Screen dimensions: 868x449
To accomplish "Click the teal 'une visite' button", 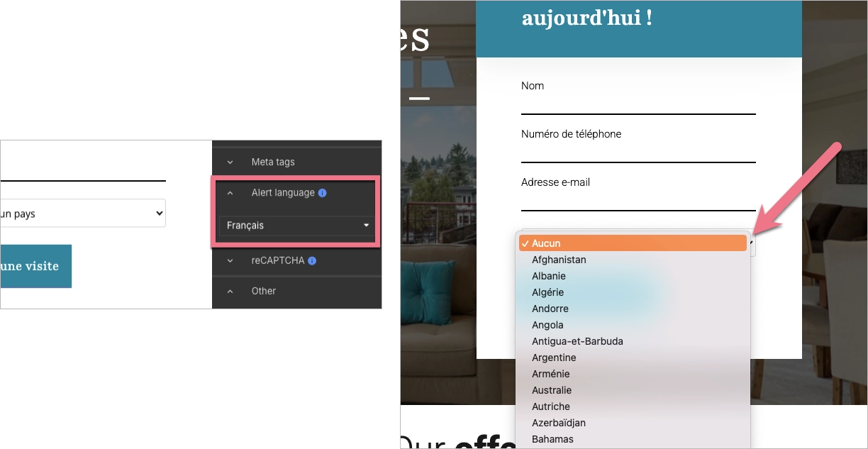I will point(35,266).
